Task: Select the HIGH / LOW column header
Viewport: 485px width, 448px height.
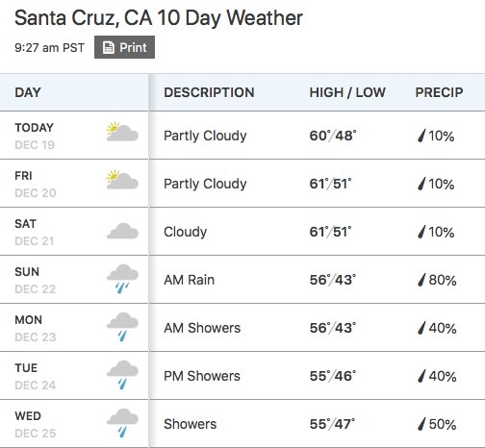Action: [347, 92]
